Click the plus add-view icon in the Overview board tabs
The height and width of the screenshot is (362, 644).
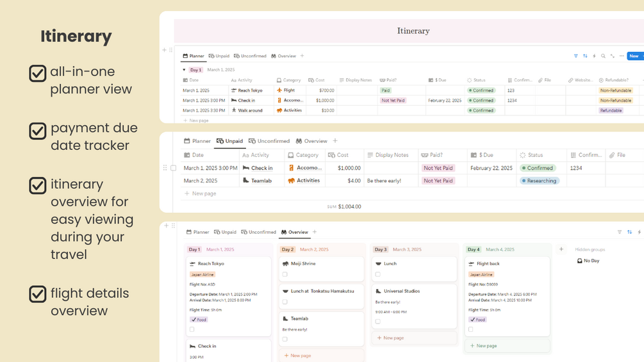point(315,232)
